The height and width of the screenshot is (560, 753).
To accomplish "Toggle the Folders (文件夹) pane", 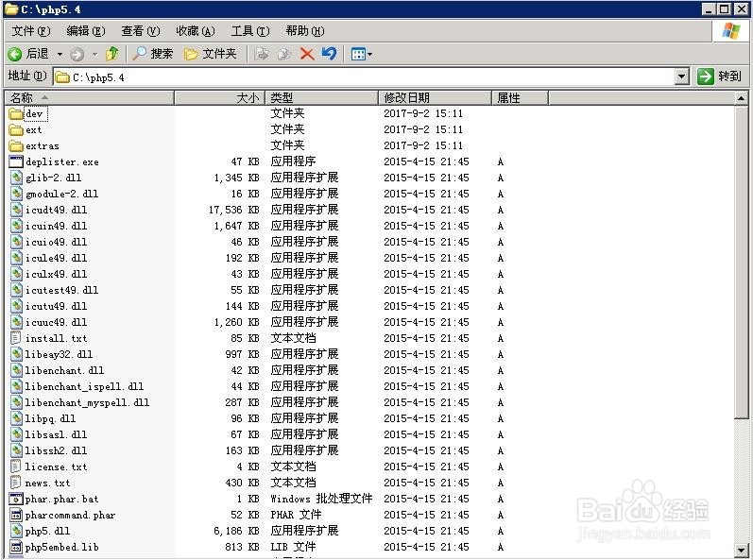I will (211, 54).
